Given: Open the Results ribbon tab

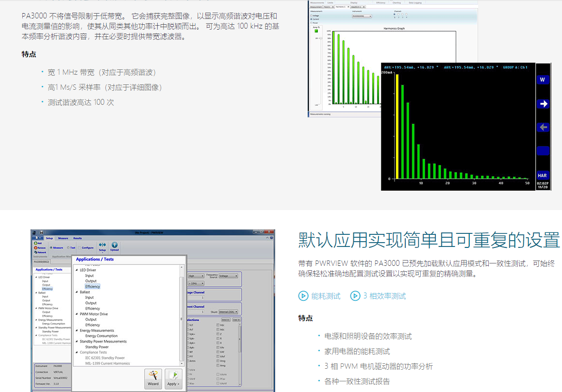Looking at the screenshot, I should pos(78,238).
